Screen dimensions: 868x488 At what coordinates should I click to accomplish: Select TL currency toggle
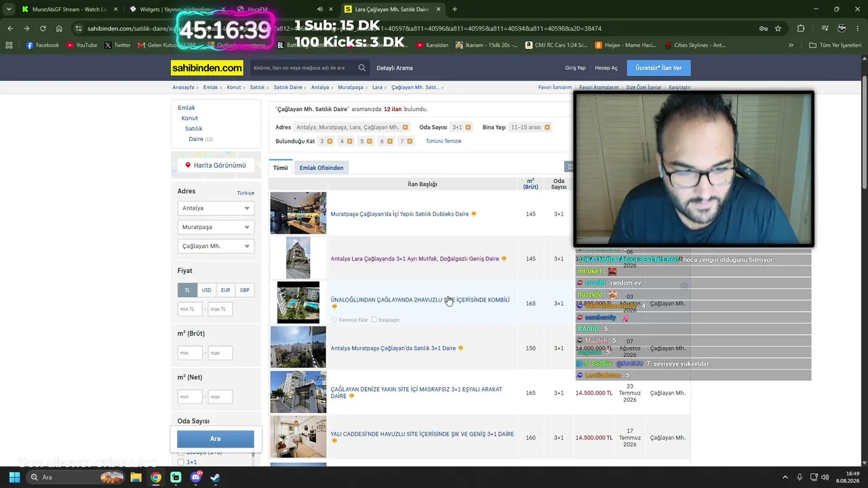coord(188,290)
